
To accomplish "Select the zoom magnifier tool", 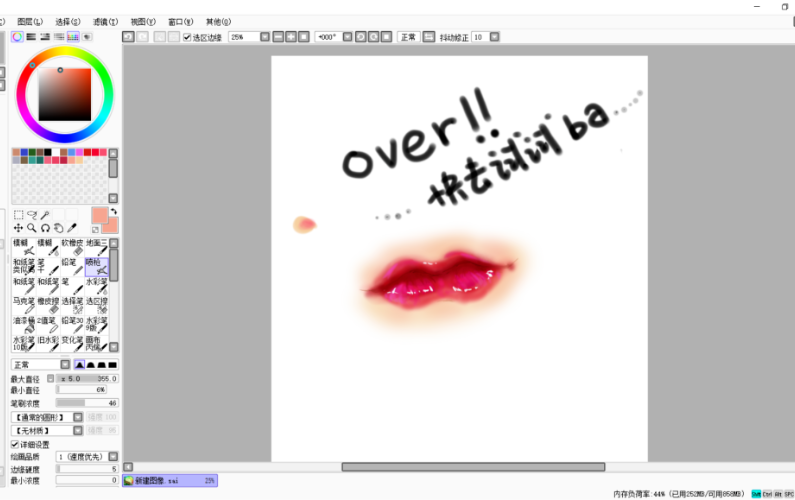I will [x=32, y=228].
